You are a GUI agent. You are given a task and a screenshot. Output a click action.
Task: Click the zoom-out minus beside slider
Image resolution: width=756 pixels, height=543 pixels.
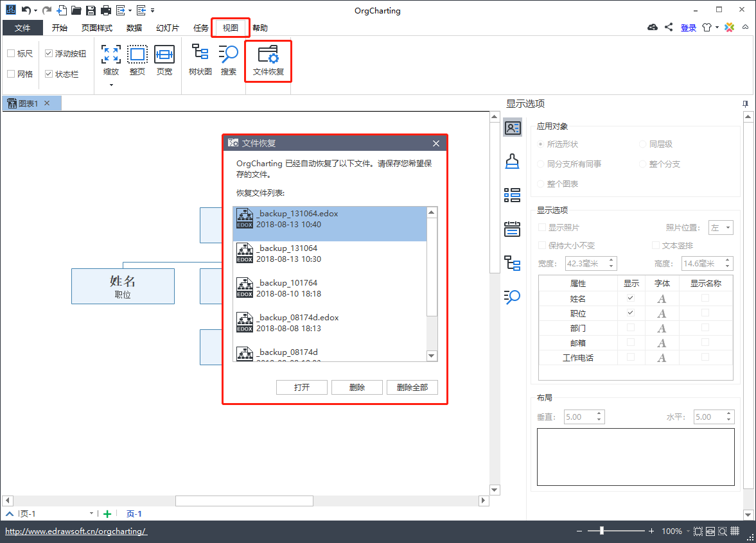point(579,531)
